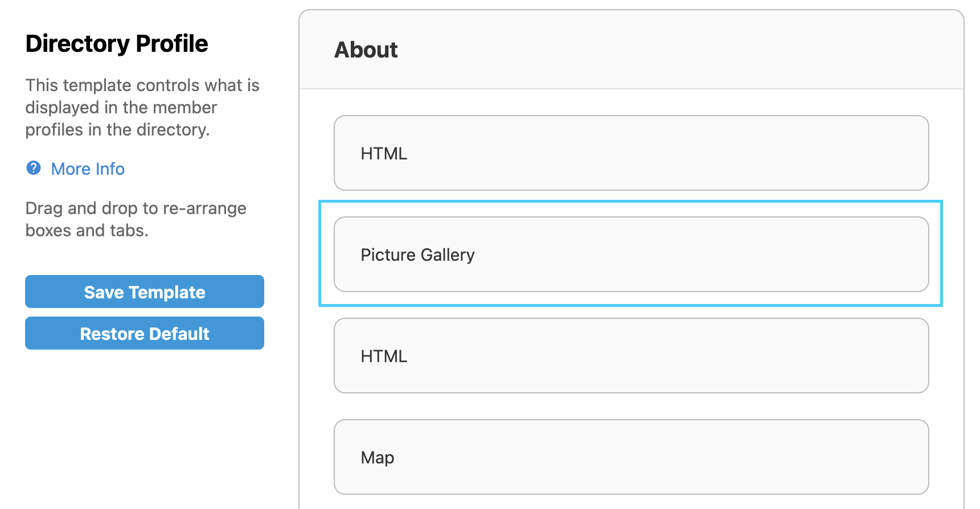Click empty space in the About header bar
980x509 pixels.
coord(683,50)
